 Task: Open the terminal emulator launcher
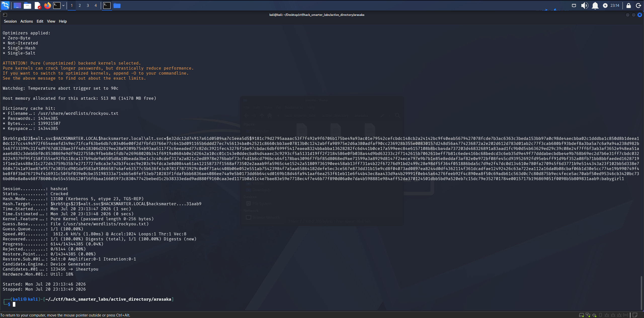point(57,5)
